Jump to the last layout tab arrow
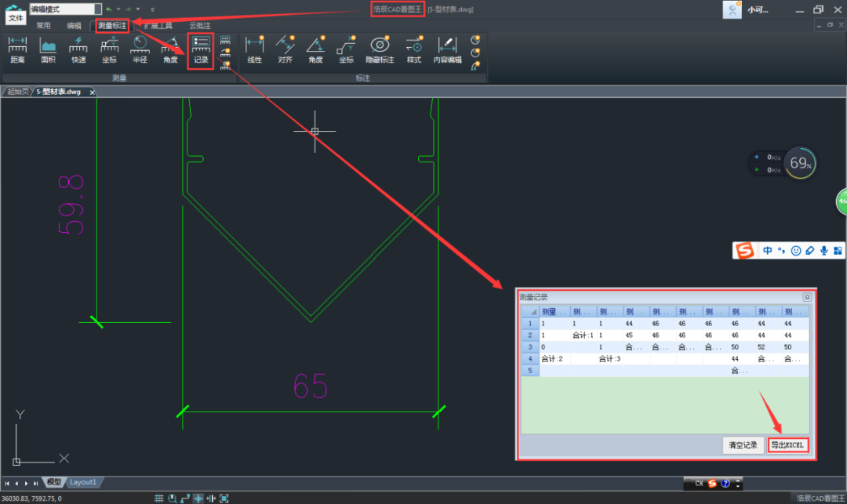 pyautogui.click(x=35, y=484)
